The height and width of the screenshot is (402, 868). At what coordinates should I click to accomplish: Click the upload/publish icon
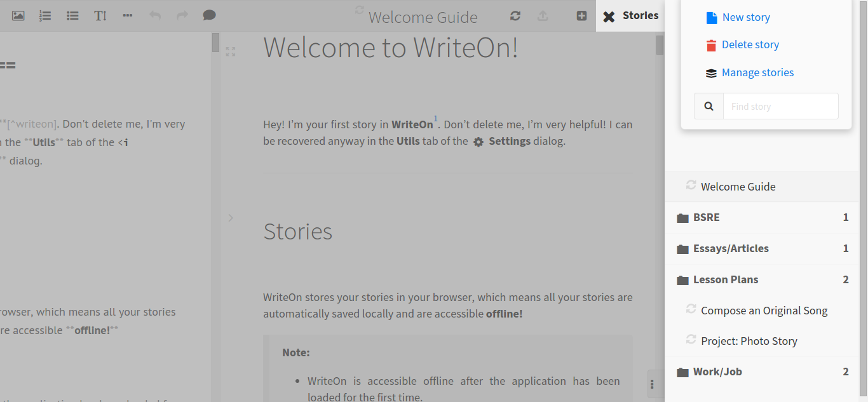coord(543,16)
